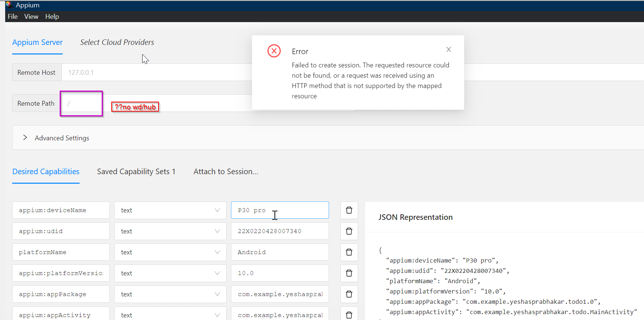Click the Android value field
The height and width of the screenshot is (320, 644).
tap(280, 252)
